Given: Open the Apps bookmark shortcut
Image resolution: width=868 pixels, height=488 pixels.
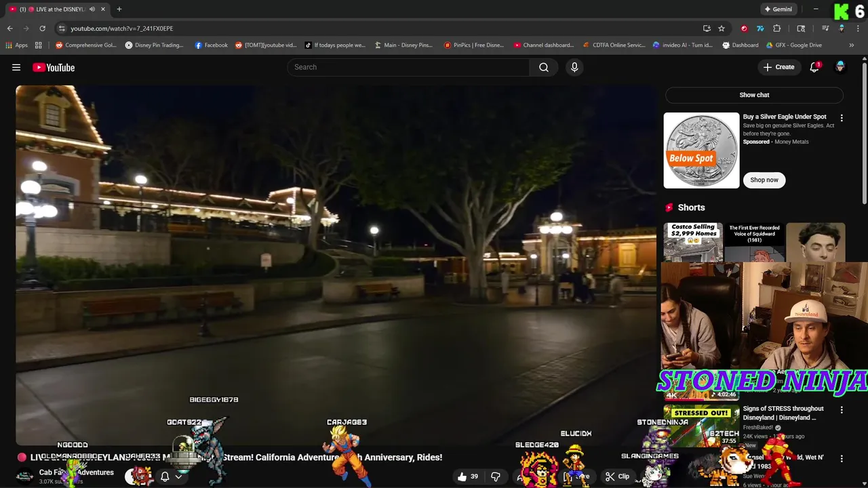Looking at the screenshot, I should click(x=17, y=45).
